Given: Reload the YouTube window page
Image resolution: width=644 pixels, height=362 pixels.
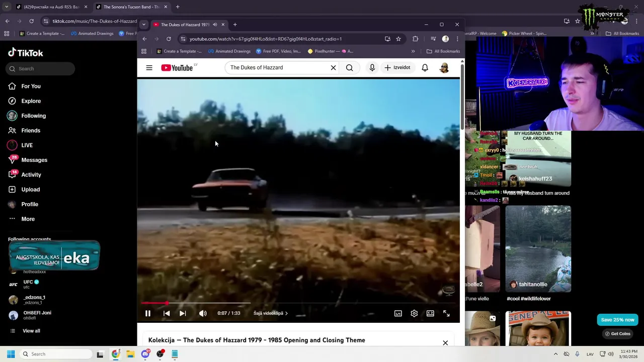Looking at the screenshot, I should pyautogui.click(x=169, y=39).
